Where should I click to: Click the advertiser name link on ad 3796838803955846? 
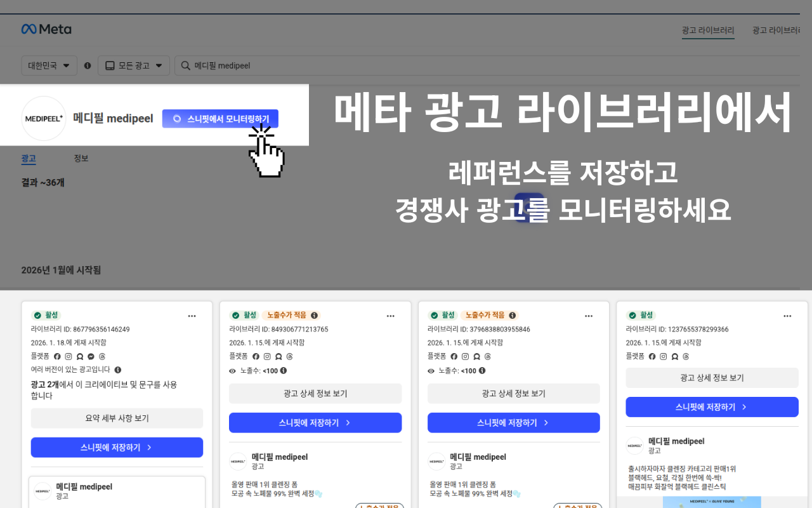(478, 457)
